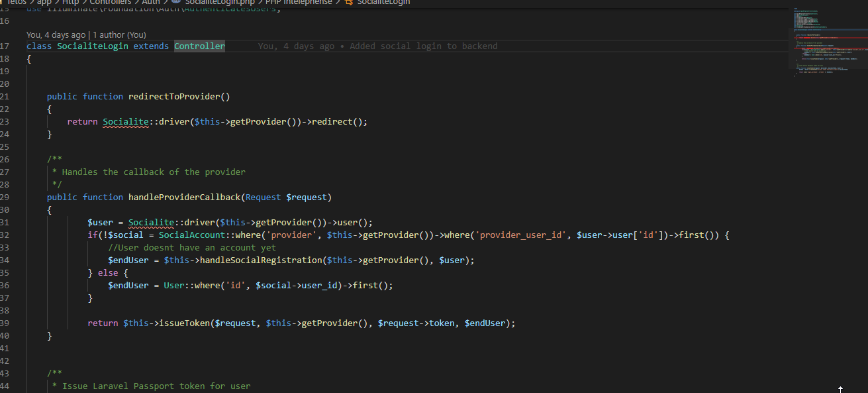The height and width of the screenshot is (393, 868).
Task: Place cursor on the highlighted Controller class name
Action: pos(199,46)
